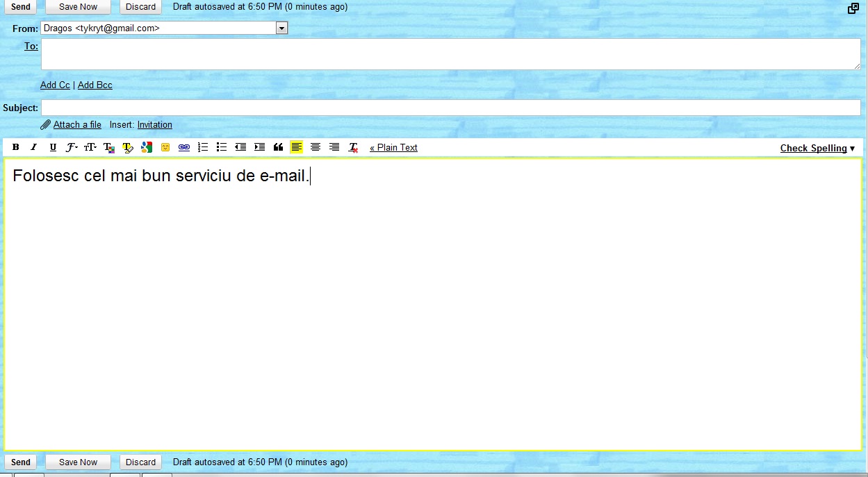Remove formatting from text
Image resolution: width=868 pixels, height=477 pixels.
pyautogui.click(x=353, y=147)
